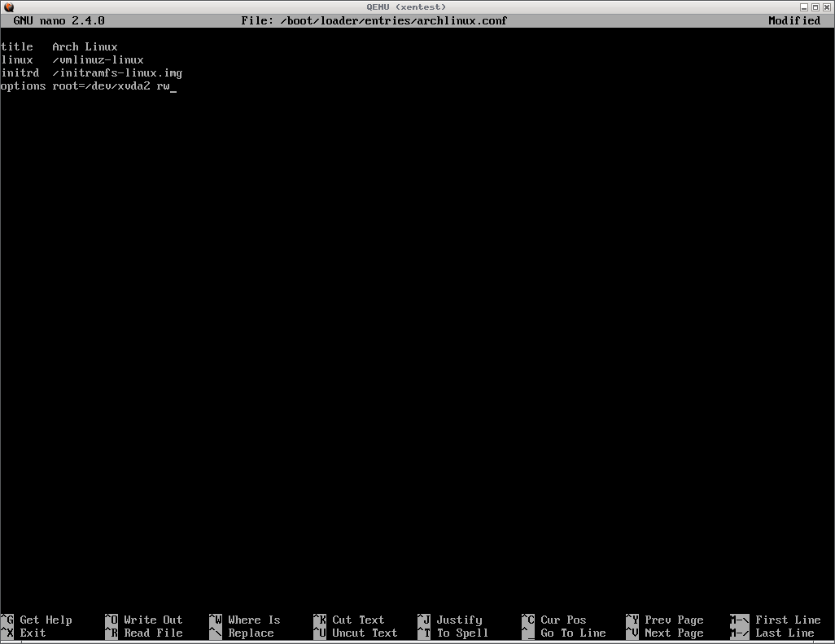Click Uncut Text in the shortcut bar
This screenshot has width=835, height=644.
coord(364,633)
